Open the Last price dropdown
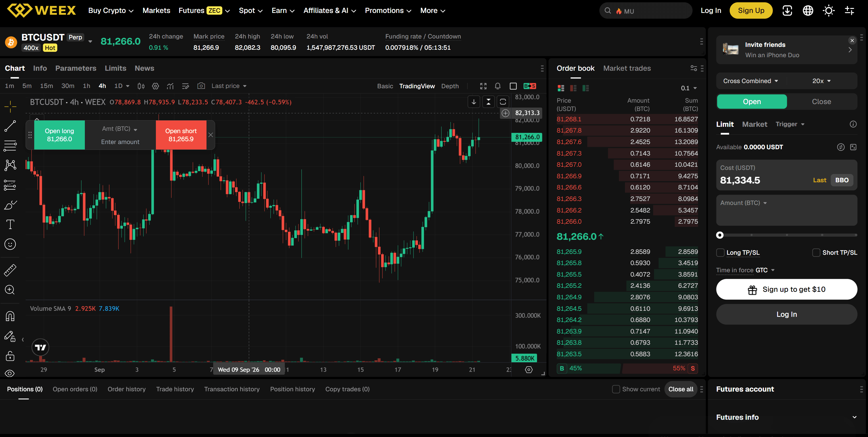 229,86
